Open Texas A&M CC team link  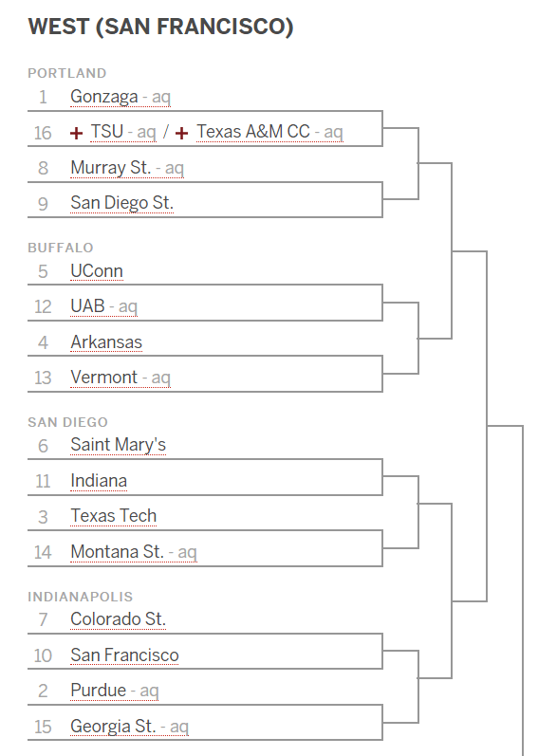(x=253, y=132)
